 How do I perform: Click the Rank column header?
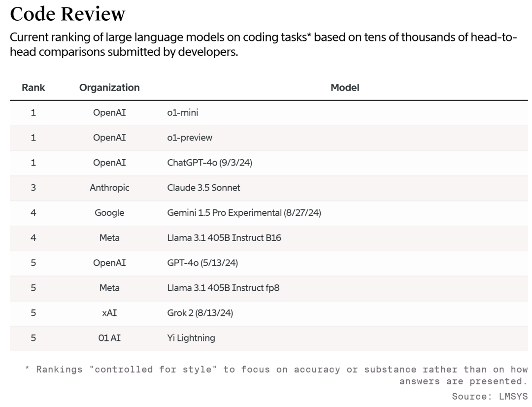coord(33,88)
